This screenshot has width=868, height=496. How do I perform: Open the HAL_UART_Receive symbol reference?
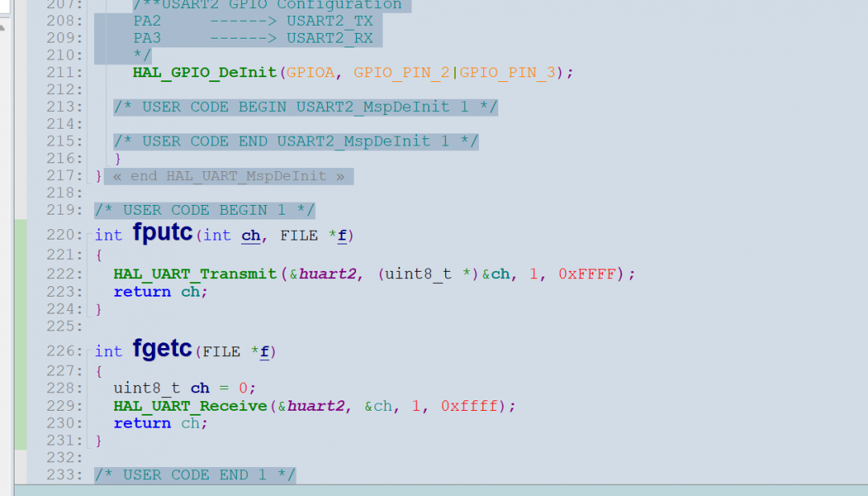point(189,406)
